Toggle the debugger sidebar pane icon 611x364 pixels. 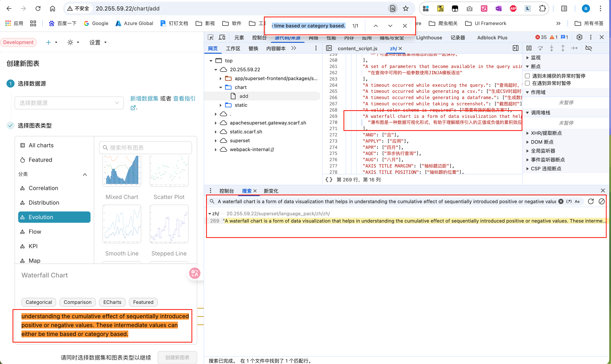pyautogui.click(x=516, y=48)
